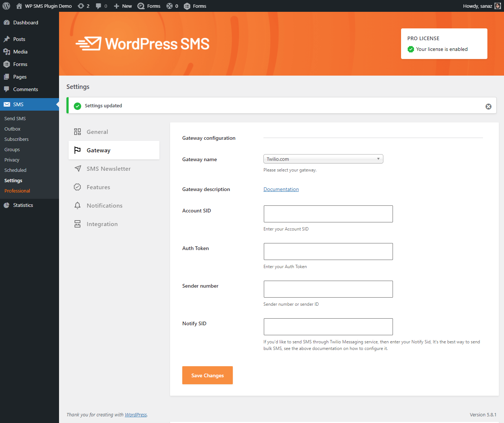Click the Gateway flag icon
504x423 pixels.
(77, 150)
